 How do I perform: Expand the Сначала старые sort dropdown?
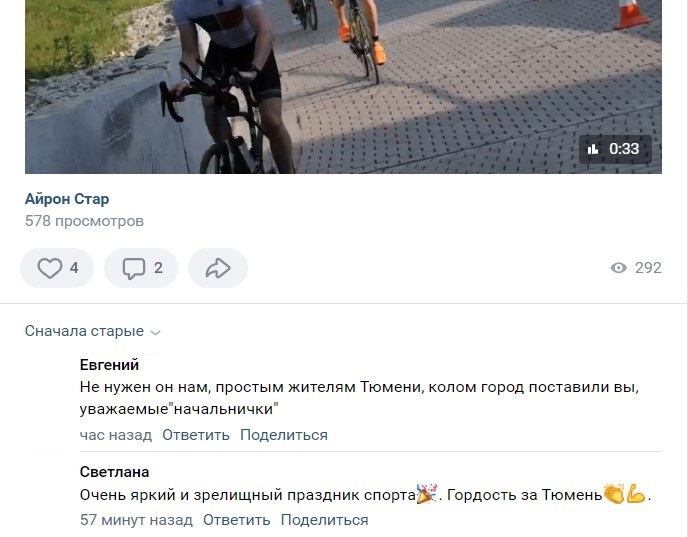pyautogui.click(x=93, y=331)
